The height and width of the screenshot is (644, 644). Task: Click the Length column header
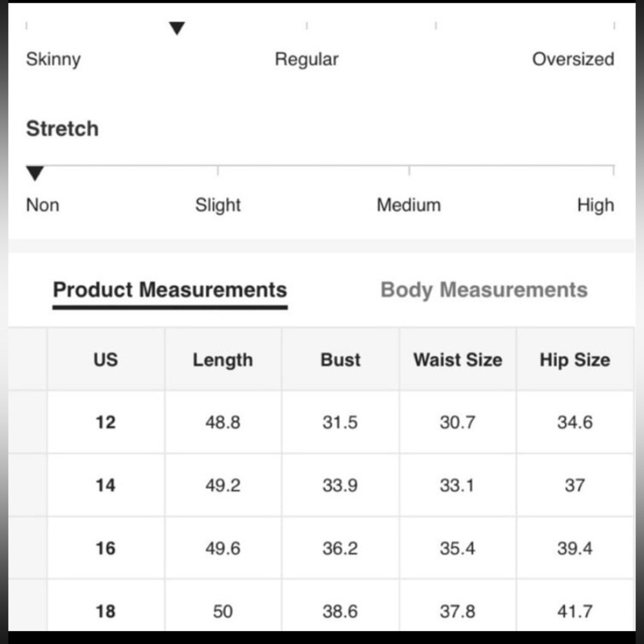223,361
